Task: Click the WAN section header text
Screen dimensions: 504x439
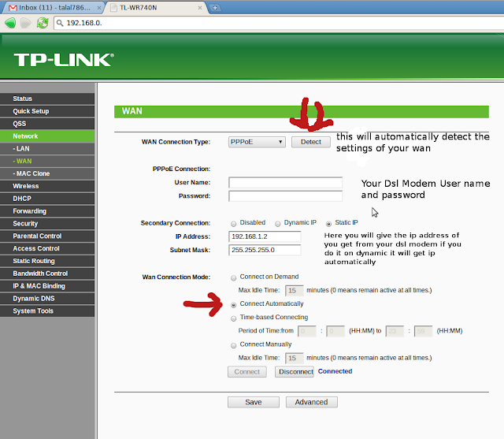Action: tap(132, 111)
